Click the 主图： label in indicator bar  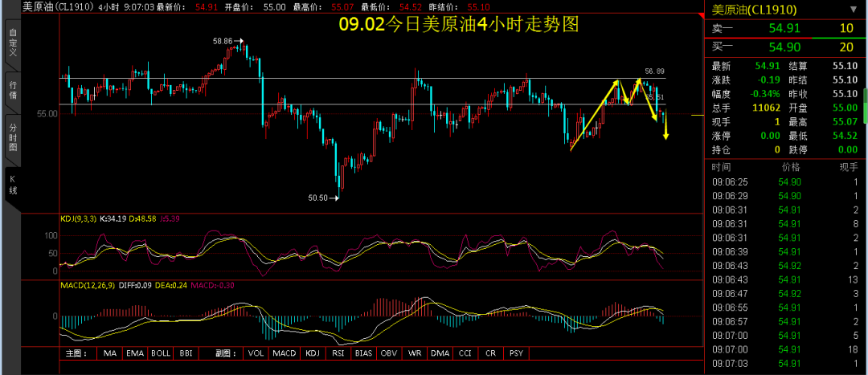click(77, 353)
